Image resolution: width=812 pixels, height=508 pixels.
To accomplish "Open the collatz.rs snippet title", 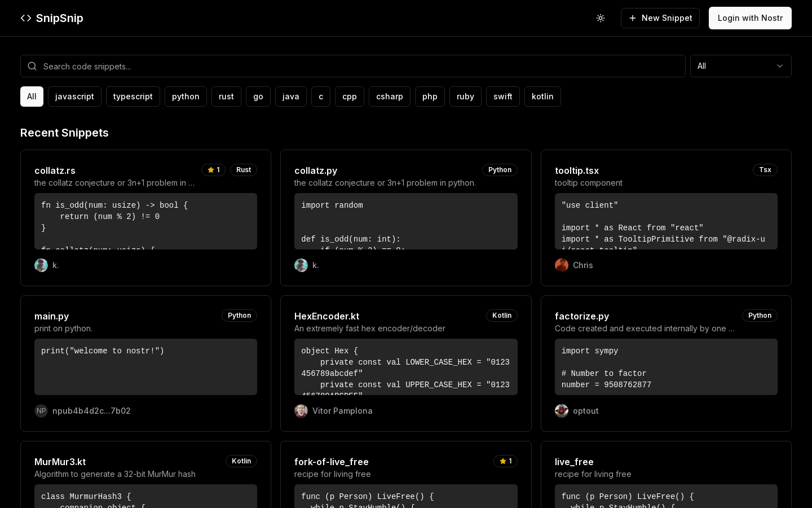I will [x=55, y=170].
